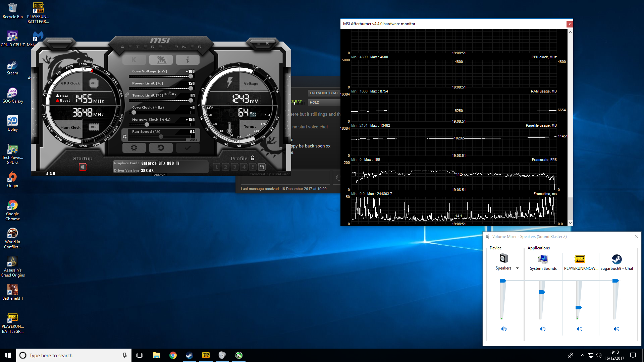The image size is (644, 362).
Task: Click the System Sounds icon
Action: [543, 259]
